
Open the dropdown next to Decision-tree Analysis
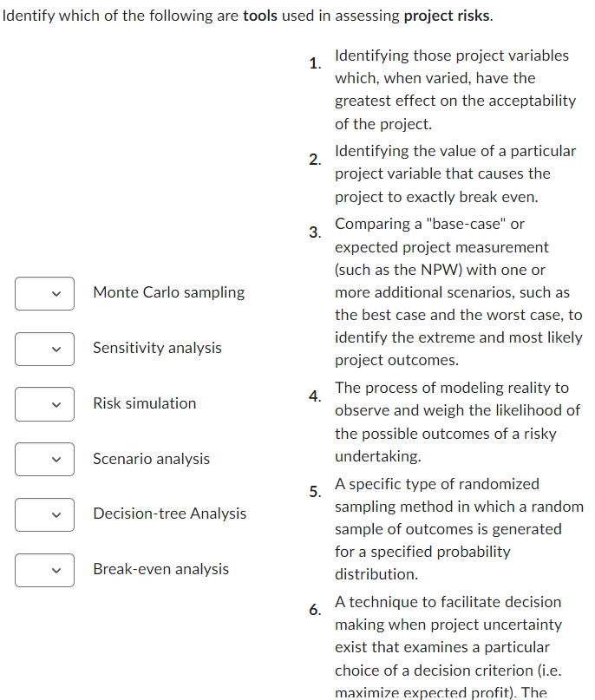(44, 514)
